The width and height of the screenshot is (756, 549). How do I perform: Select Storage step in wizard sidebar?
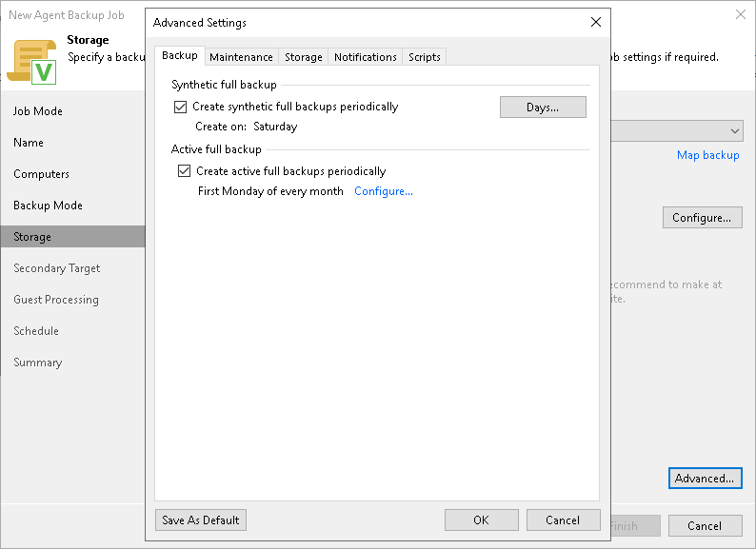pyautogui.click(x=72, y=237)
